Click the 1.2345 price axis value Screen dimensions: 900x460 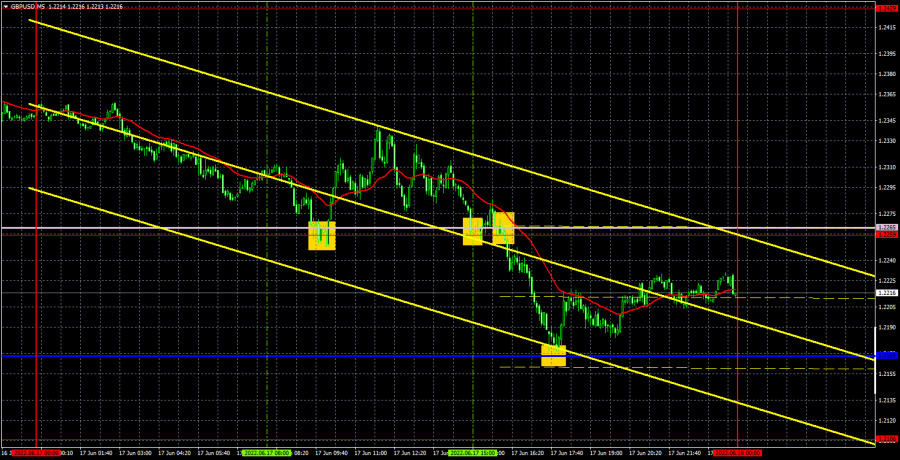(886, 121)
